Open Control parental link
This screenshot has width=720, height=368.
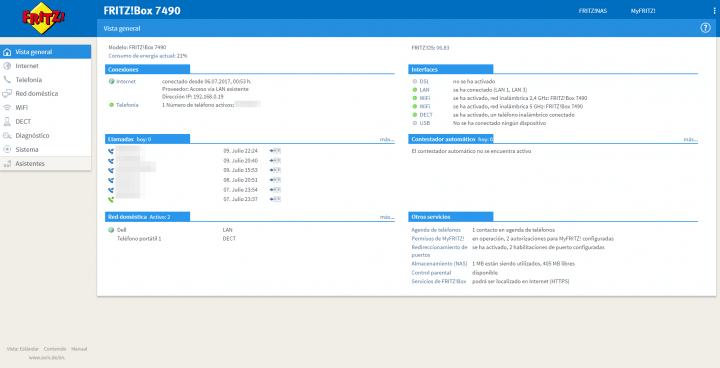(431, 272)
